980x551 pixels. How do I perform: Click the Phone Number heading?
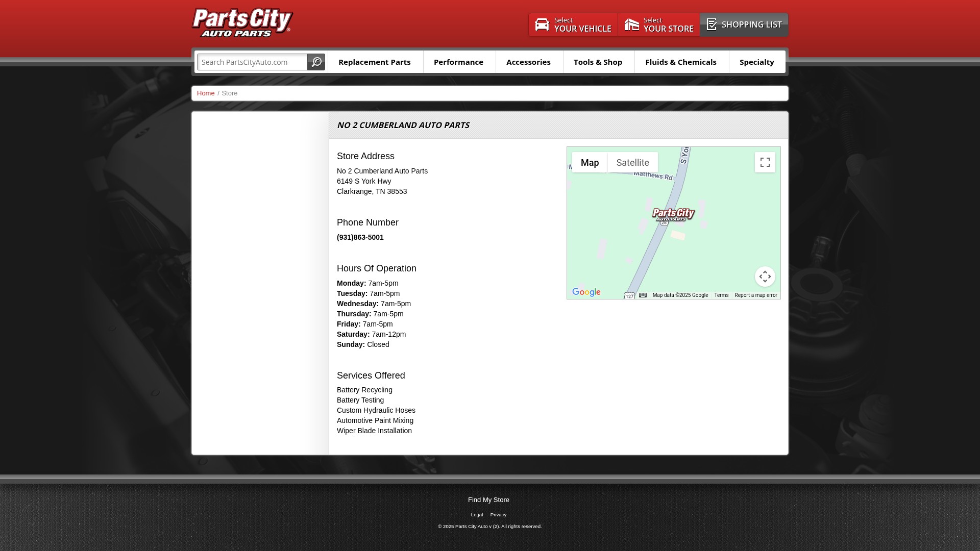pyautogui.click(x=367, y=222)
